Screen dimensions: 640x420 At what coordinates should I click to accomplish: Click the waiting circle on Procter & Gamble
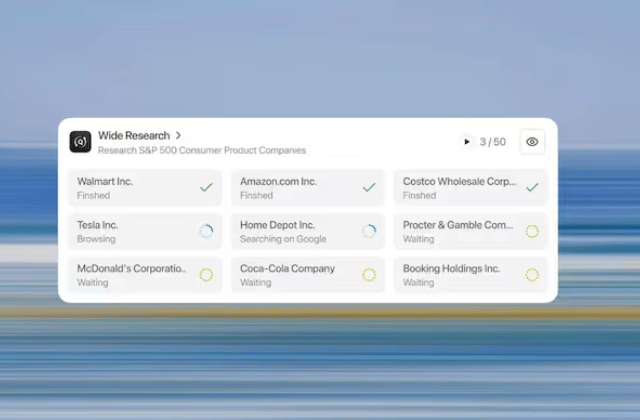(x=532, y=231)
